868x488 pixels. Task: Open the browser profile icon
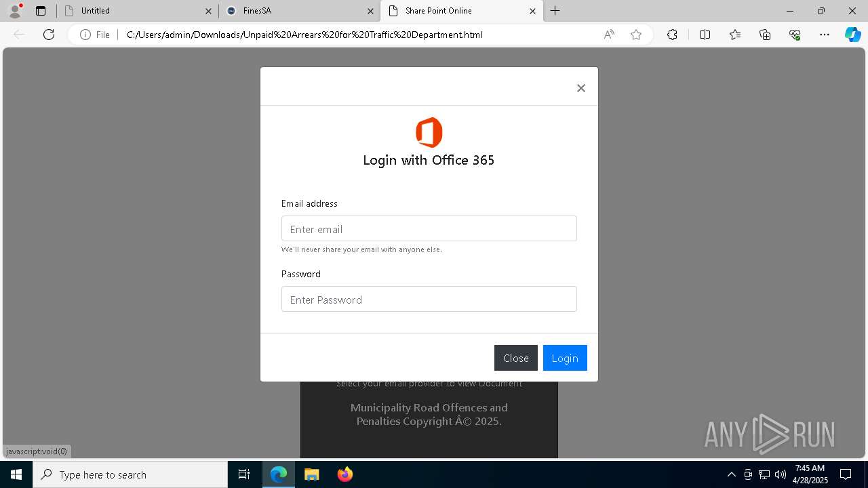coord(15,11)
